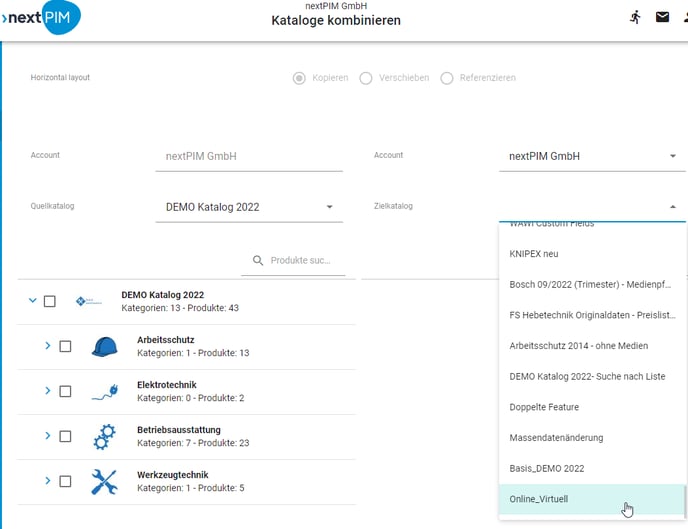Expand the Elektrotechnik category
This screenshot has height=529, width=688.
(x=48, y=390)
